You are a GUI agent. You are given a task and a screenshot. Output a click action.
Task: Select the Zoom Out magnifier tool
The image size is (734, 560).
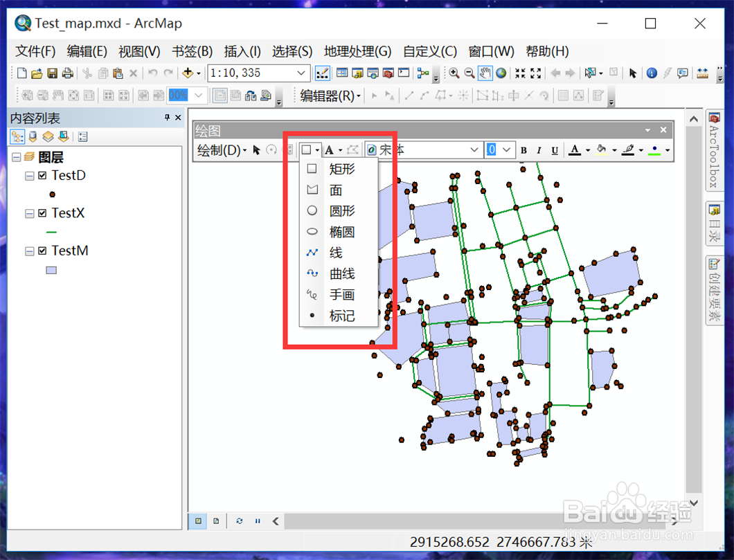click(469, 73)
